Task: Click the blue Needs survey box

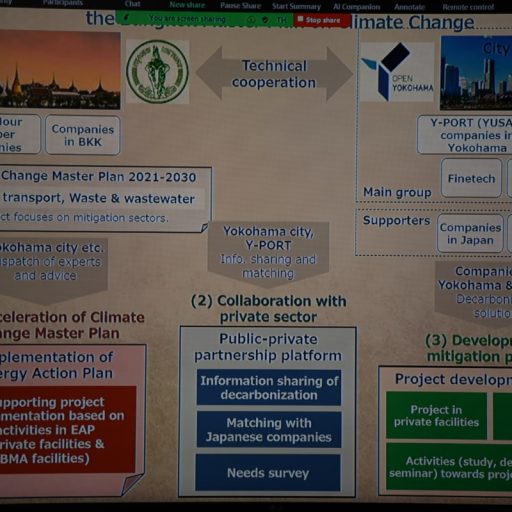Action: point(268,473)
